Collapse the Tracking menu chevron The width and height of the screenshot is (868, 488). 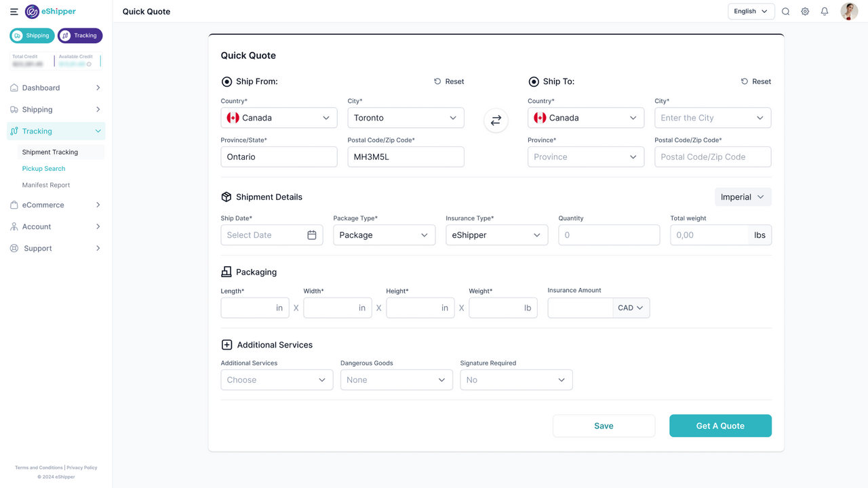98,131
